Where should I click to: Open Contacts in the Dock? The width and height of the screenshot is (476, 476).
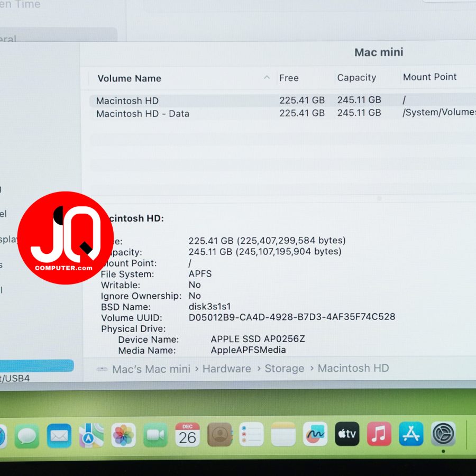click(x=219, y=435)
